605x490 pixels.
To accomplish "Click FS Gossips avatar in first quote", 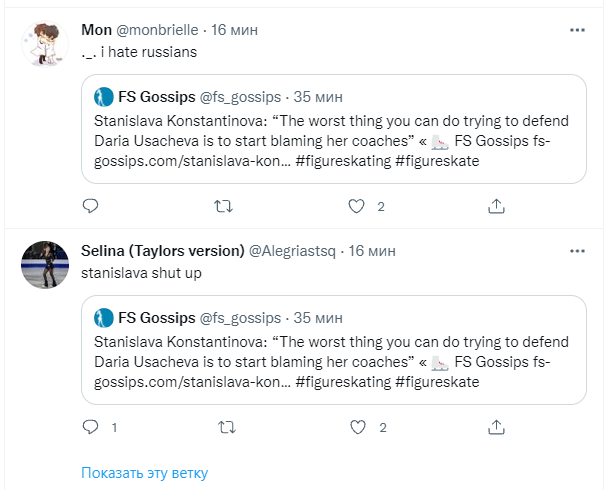I will [x=103, y=97].
